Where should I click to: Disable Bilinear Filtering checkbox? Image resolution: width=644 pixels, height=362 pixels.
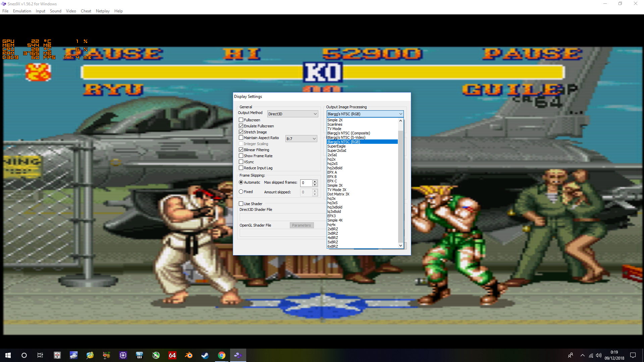click(241, 150)
